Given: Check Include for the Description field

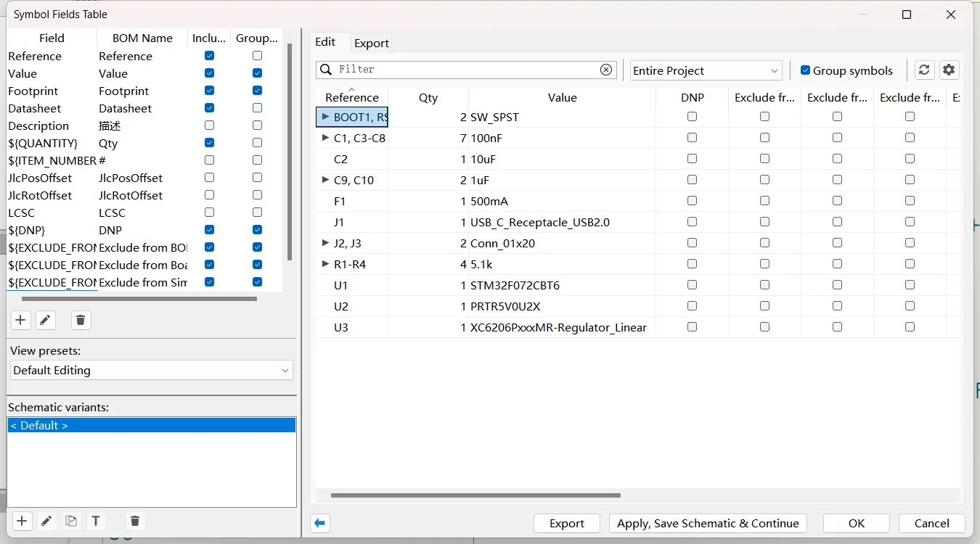Looking at the screenshot, I should point(209,125).
